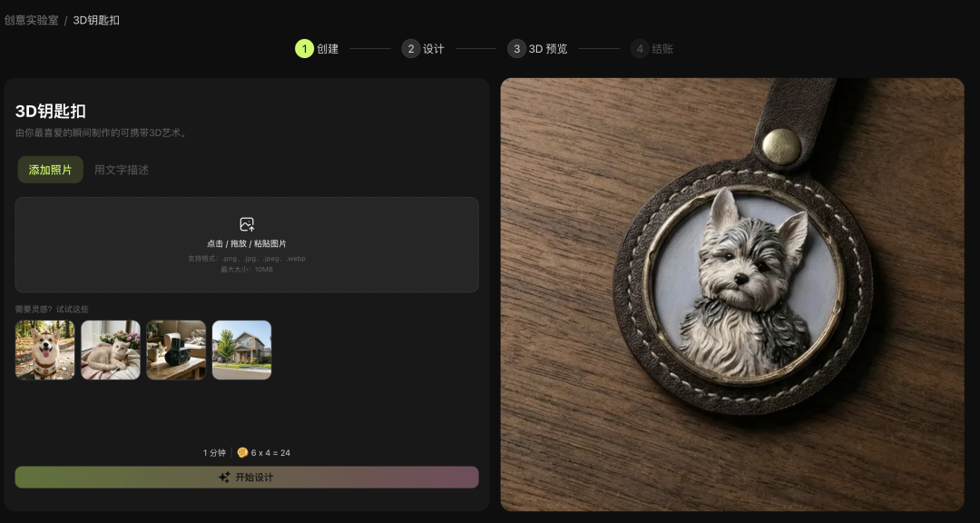Select step 3 3D 预览 circle indicator
Screen dimensions: 980x523
[x=517, y=49]
